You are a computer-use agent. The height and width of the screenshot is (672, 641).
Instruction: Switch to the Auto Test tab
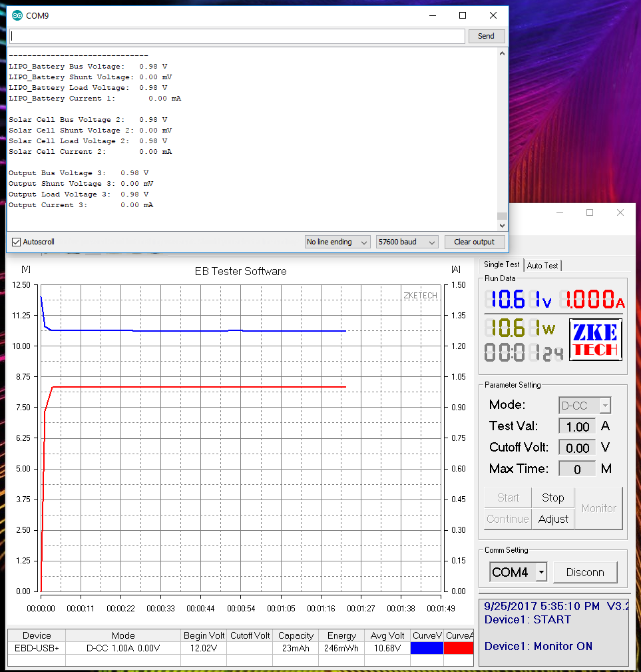(542, 266)
